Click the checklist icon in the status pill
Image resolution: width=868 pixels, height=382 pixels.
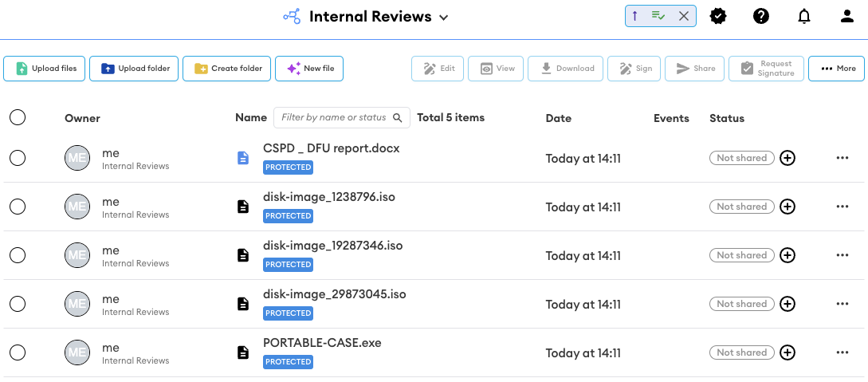click(x=658, y=16)
